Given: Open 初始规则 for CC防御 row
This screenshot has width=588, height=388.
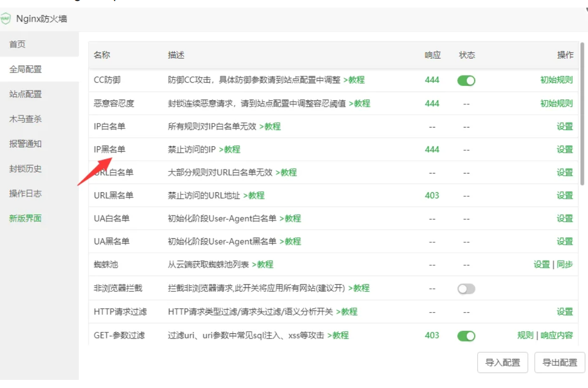Looking at the screenshot, I should click(x=556, y=80).
